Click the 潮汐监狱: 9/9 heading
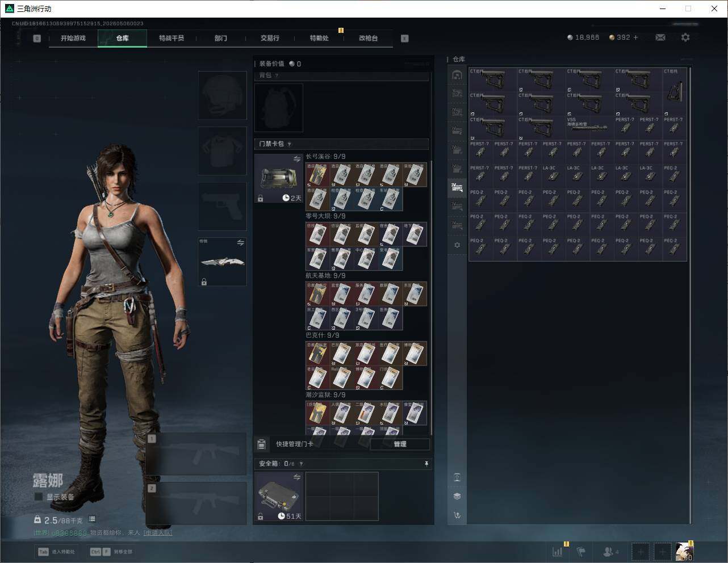The image size is (728, 563). click(x=325, y=395)
